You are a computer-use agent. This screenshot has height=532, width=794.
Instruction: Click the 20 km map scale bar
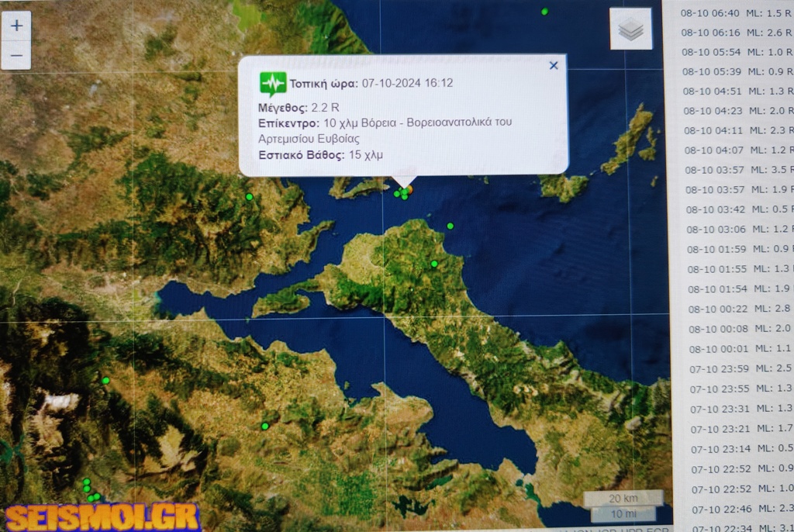(623, 497)
